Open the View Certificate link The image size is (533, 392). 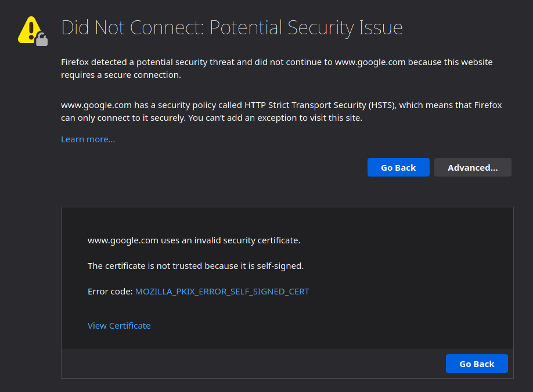(119, 326)
